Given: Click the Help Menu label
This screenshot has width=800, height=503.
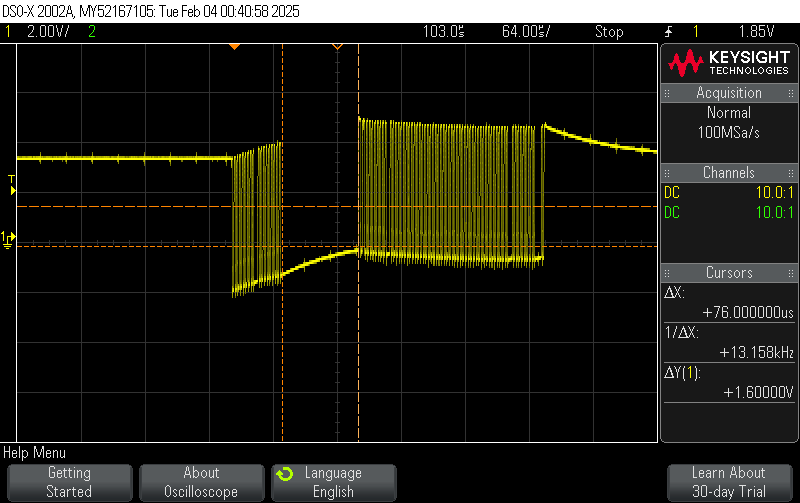Looking at the screenshot, I should click(35, 453).
